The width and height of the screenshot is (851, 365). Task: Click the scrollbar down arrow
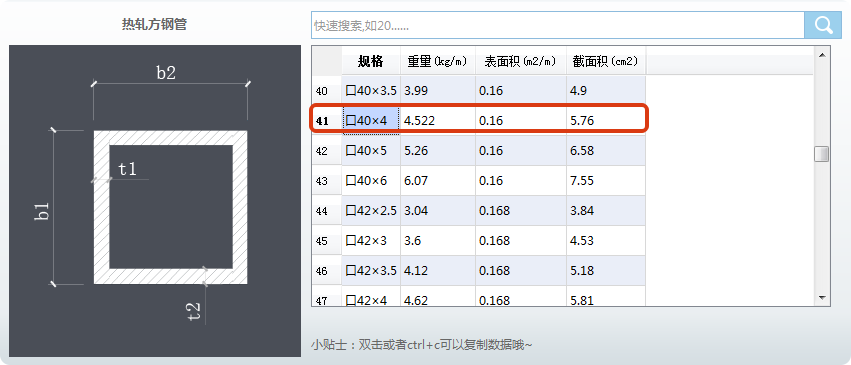click(821, 298)
